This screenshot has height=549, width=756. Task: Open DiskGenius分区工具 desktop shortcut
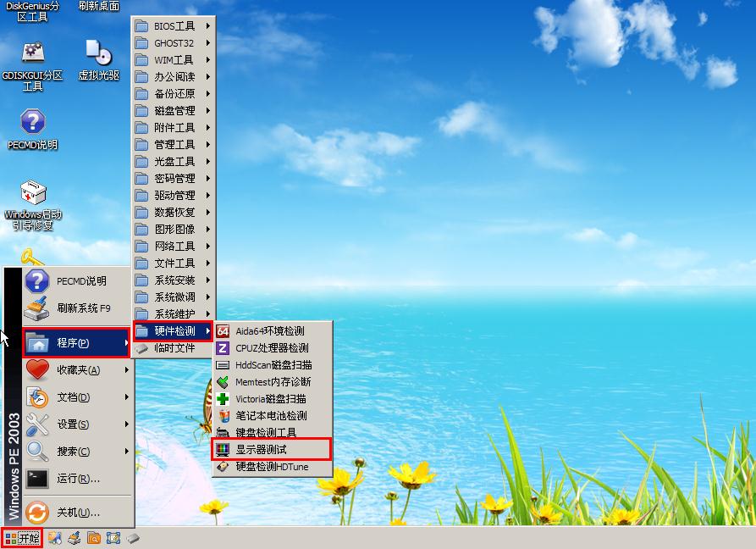point(32,11)
